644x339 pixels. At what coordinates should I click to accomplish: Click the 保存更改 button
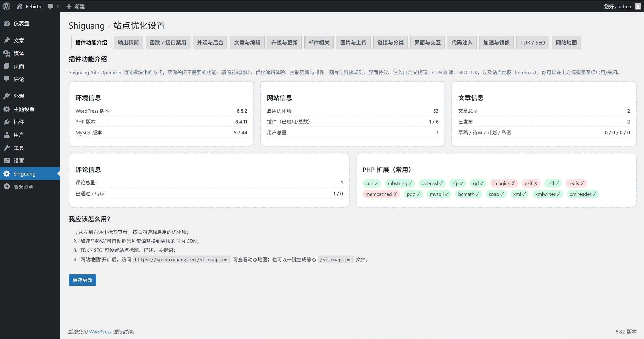point(82,280)
